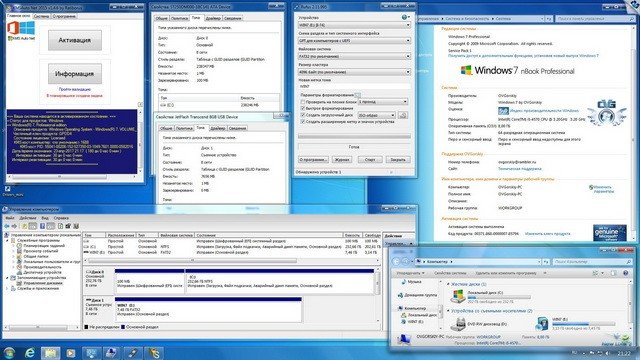
Task: Open Тома tab in ATA Device properties
Action: pyautogui.click(x=196, y=18)
